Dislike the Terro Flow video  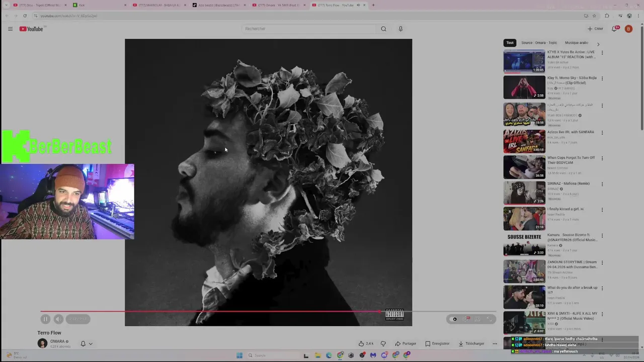(383, 343)
